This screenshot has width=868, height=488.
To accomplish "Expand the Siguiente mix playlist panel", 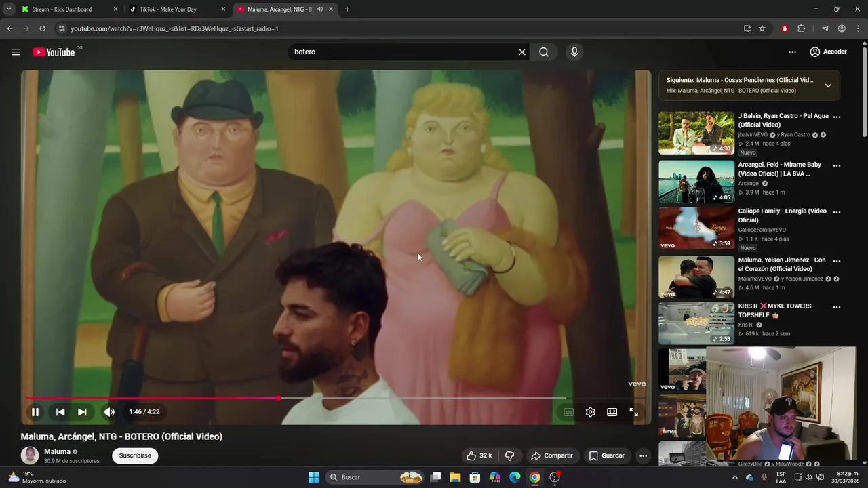I will click(x=828, y=85).
